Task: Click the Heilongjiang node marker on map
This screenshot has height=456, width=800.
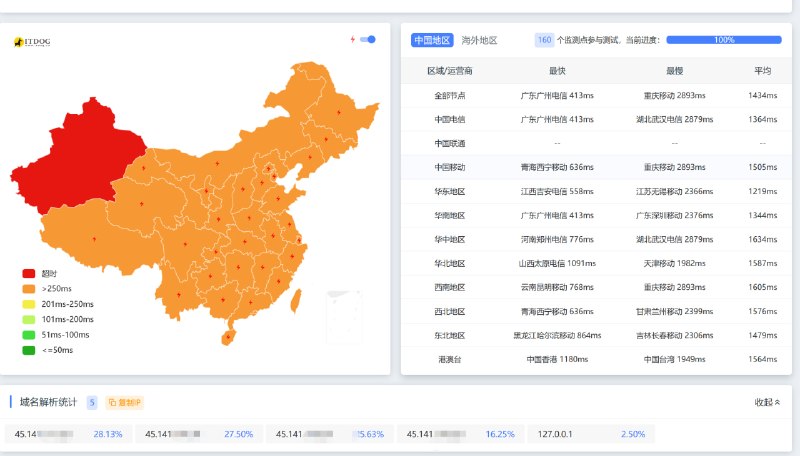Action: [x=339, y=112]
